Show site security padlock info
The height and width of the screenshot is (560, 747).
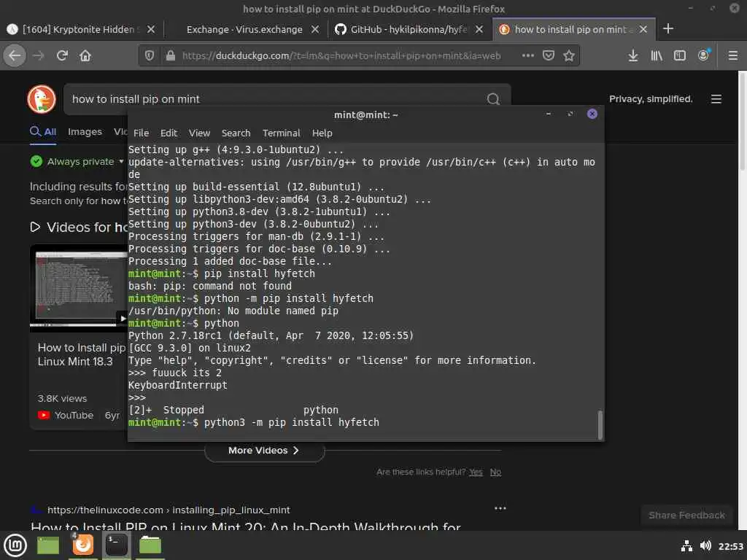click(x=171, y=55)
